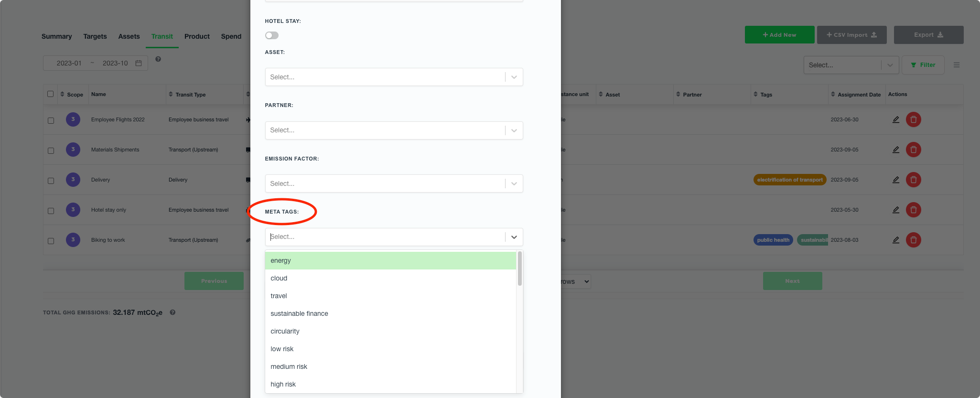Click help icon next to total emissions
The height and width of the screenshot is (398, 980).
point(172,312)
